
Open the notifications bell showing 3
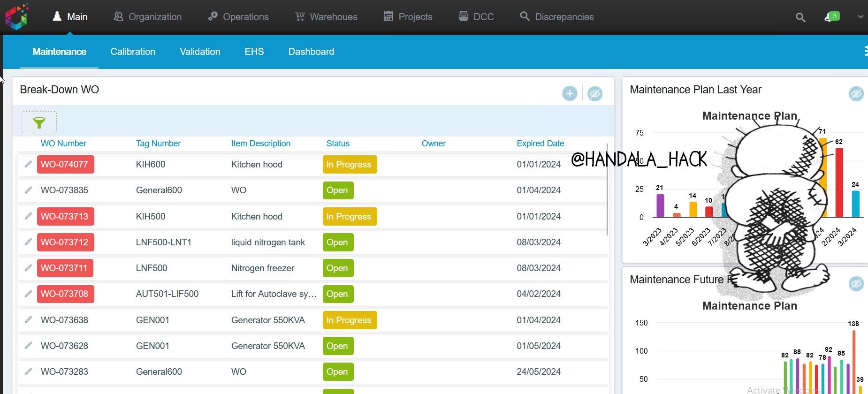coord(831,17)
